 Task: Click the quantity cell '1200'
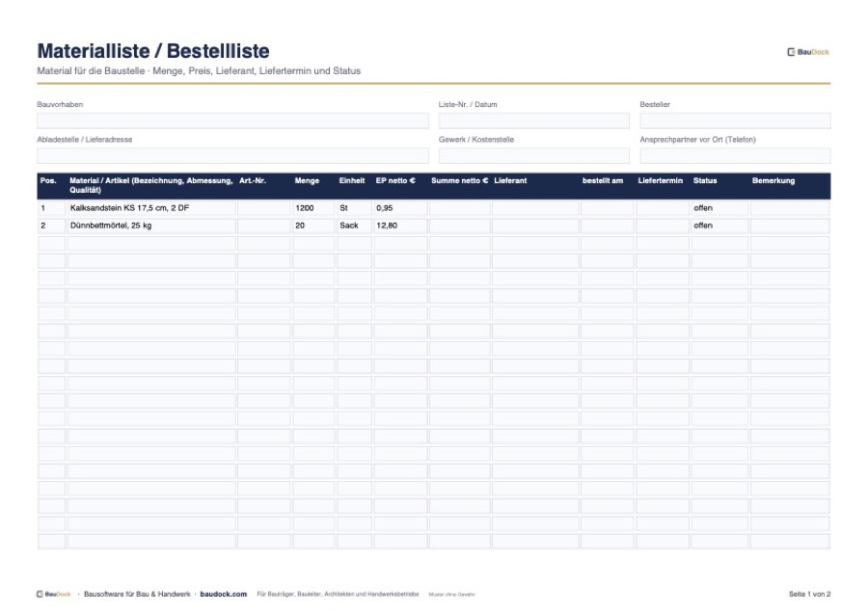[313, 208]
